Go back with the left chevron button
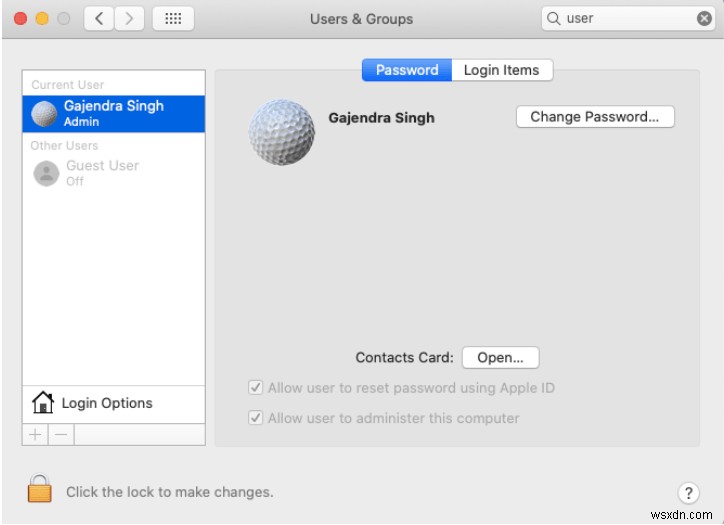The height and width of the screenshot is (525, 724). click(99, 18)
